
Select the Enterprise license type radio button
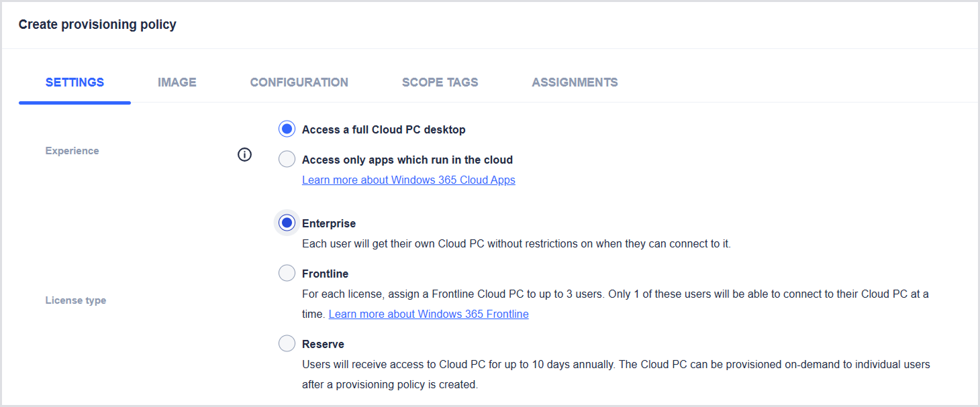pos(287,223)
